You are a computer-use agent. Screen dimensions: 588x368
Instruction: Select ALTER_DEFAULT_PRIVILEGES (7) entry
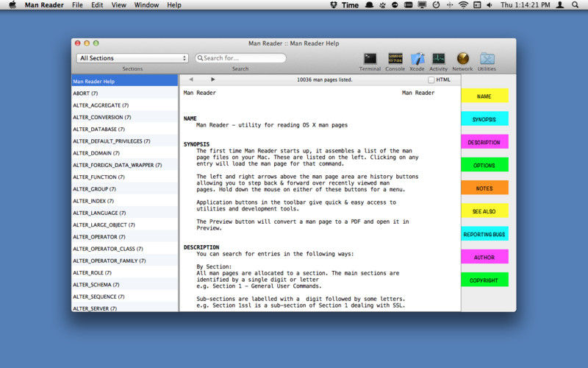[x=124, y=141]
